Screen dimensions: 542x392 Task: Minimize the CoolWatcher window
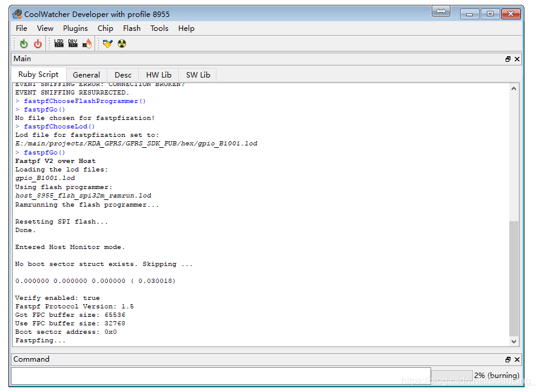[x=469, y=14]
